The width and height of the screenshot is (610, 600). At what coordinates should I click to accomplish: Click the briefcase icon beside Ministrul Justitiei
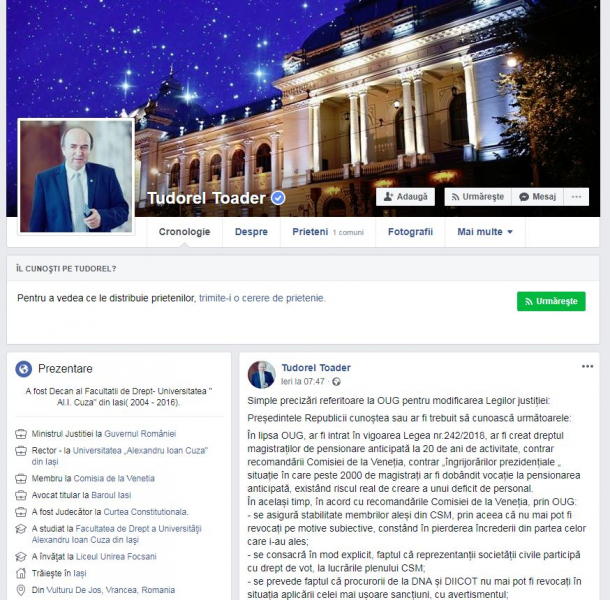coord(21,434)
